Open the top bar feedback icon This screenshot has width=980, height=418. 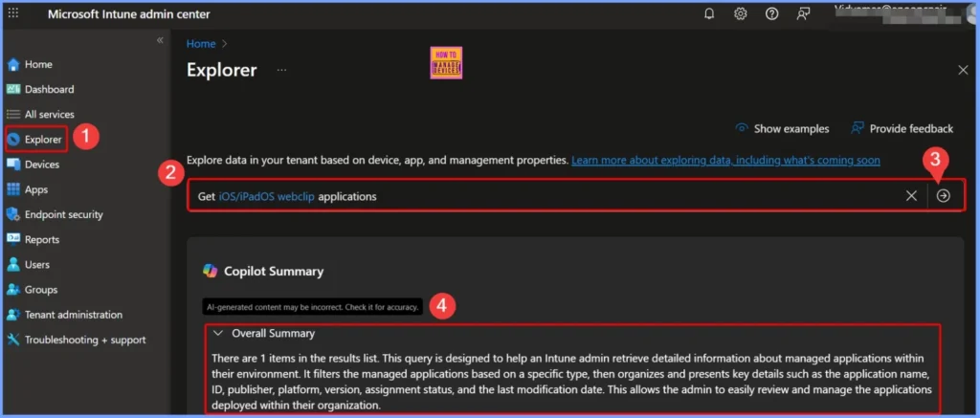click(x=803, y=13)
